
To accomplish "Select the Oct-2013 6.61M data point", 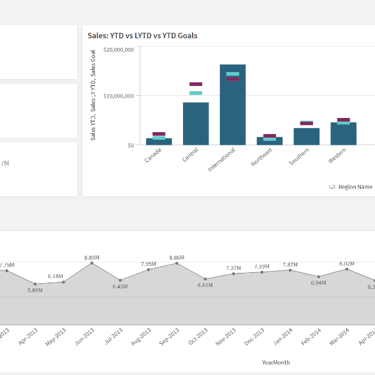I will 205,279.
